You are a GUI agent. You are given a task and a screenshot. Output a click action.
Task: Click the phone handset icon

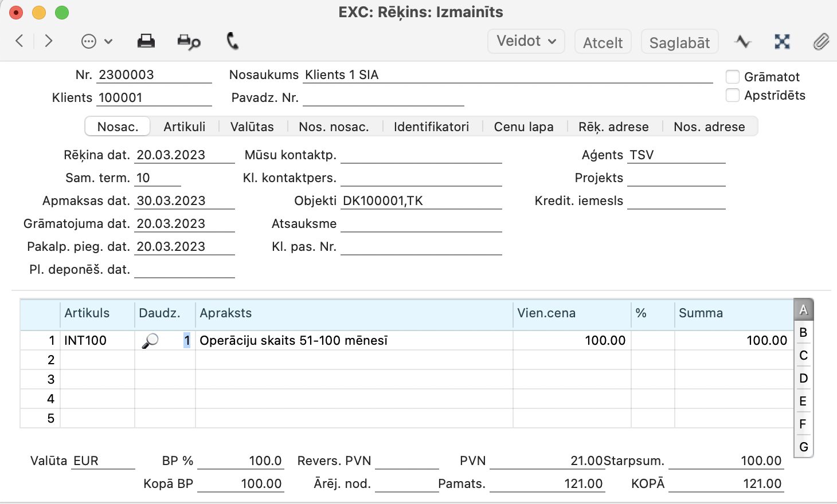(x=232, y=41)
